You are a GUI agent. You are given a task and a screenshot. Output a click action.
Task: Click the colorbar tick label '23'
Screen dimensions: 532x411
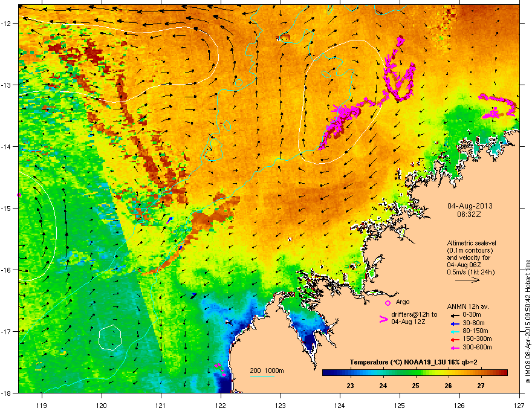(x=351, y=386)
